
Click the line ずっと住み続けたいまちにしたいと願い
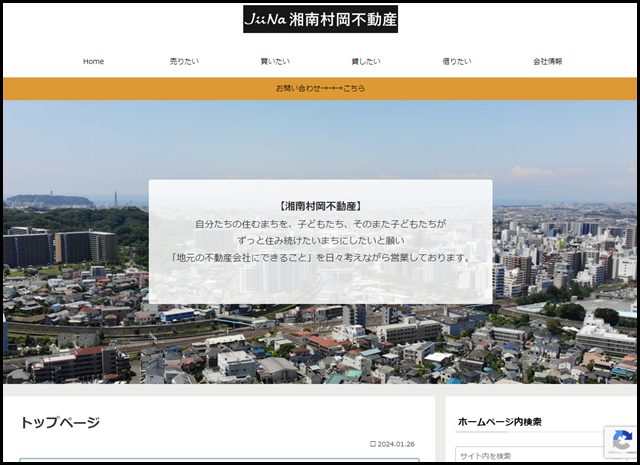tap(321, 241)
